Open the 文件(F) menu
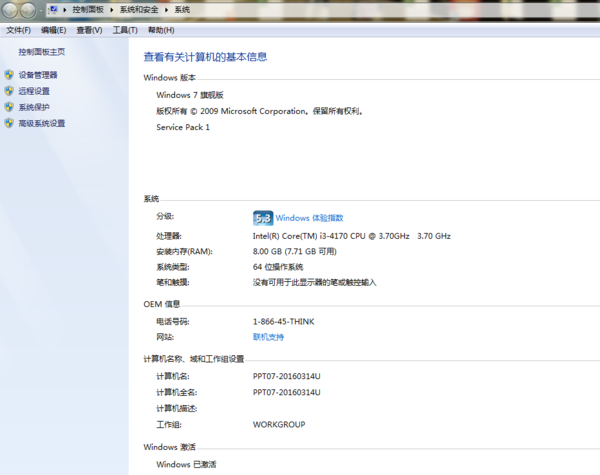Viewport: 600px width, 475px height. point(18,30)
